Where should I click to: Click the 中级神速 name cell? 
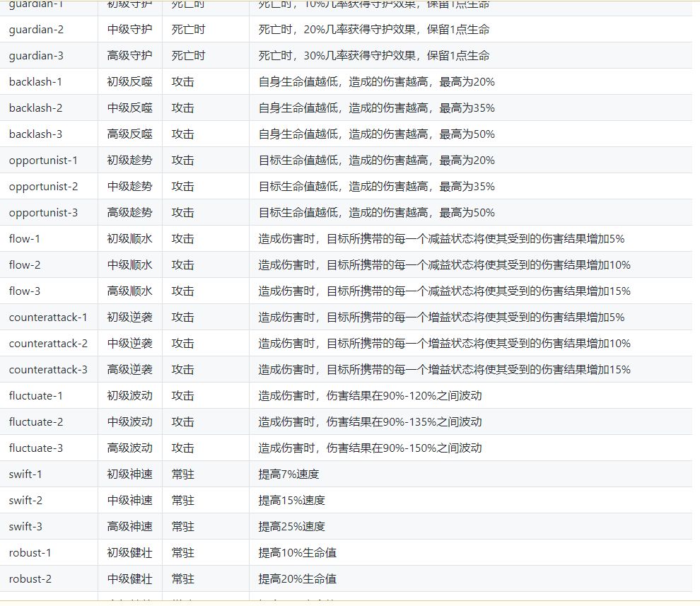coord(130,500)
